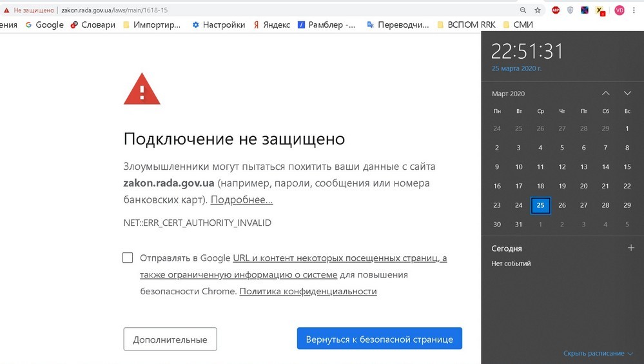Click the Дополнительные button
The height and width of the screenshot is (364, 644).
(x=170, y=339)
